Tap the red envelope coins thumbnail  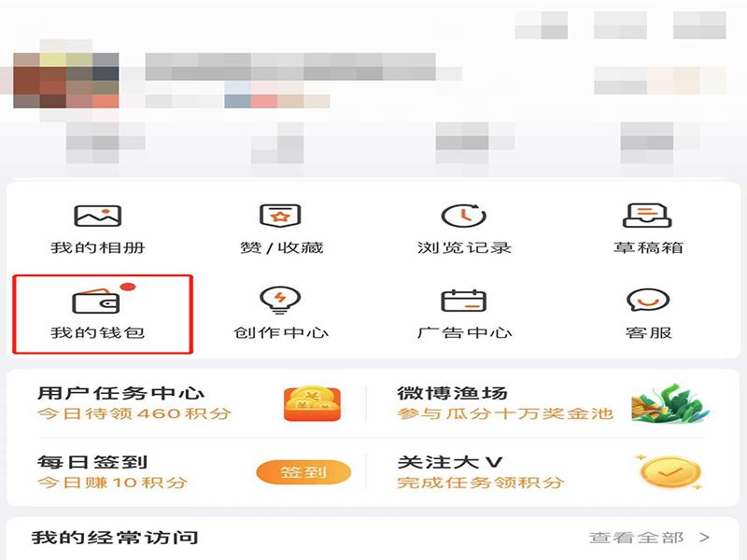[x=313, y=404]
